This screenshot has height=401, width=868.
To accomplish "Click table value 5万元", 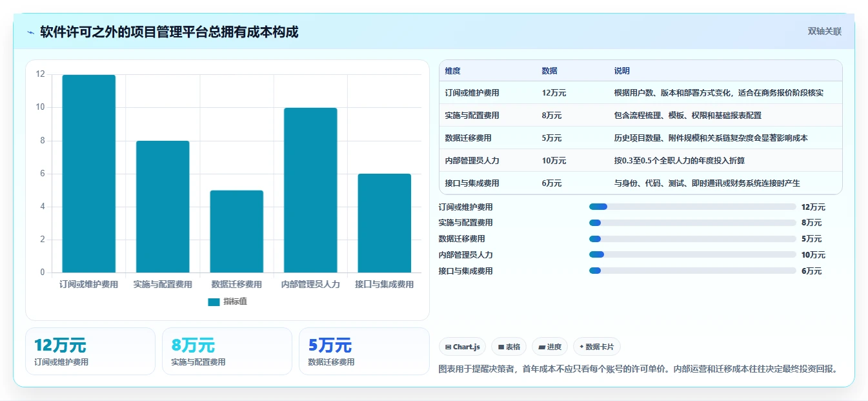I will click(x=552, y=138).
